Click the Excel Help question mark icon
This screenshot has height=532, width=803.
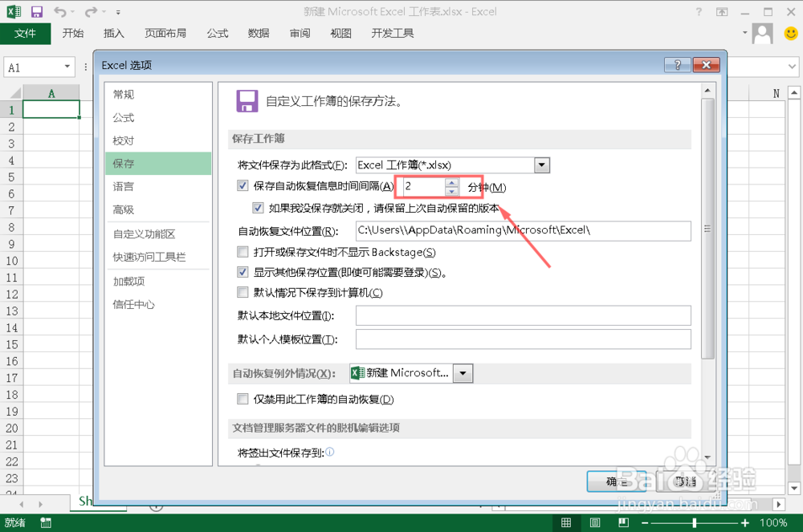[699, 12]
